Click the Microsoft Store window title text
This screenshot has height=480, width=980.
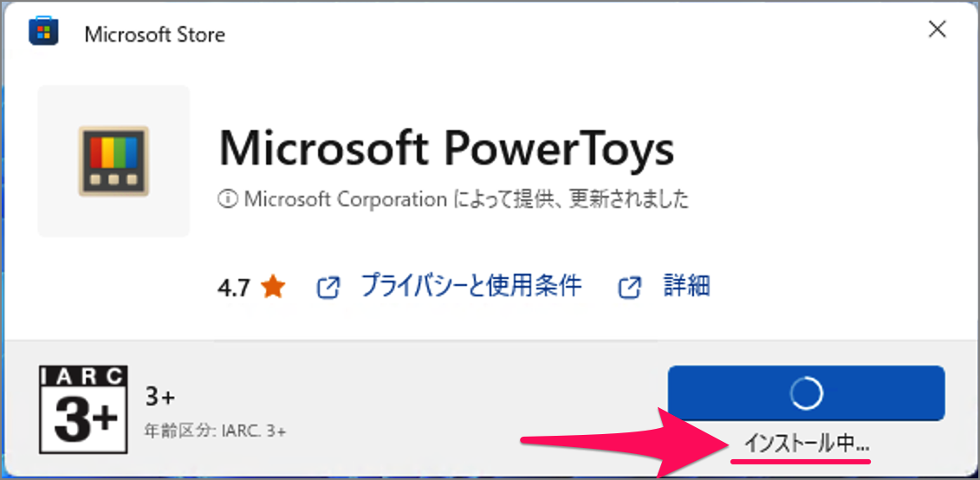(154, 35)
